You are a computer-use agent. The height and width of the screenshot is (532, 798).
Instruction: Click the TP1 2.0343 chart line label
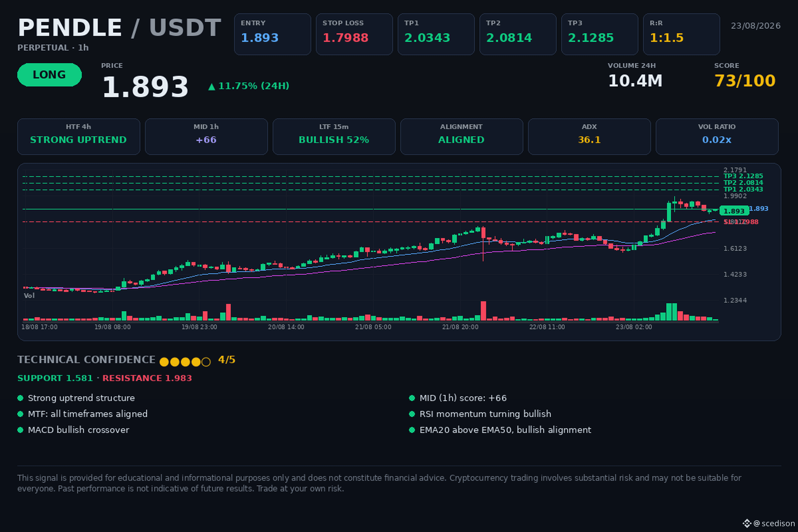pyautogui.click(x=743, y=189)
